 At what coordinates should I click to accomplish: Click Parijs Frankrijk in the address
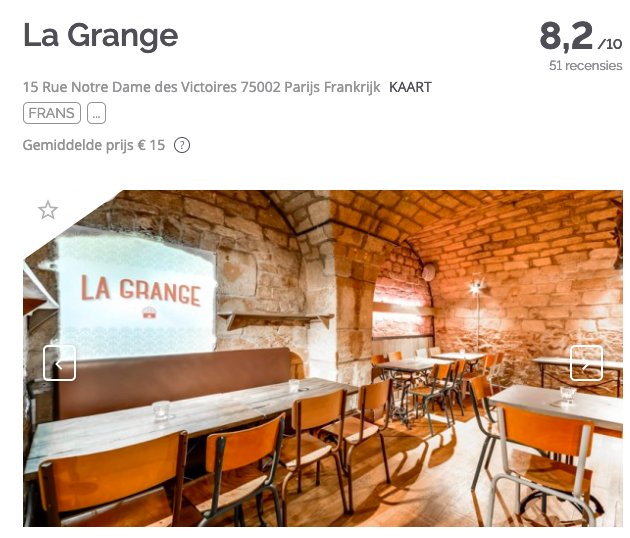click(332, 87)
